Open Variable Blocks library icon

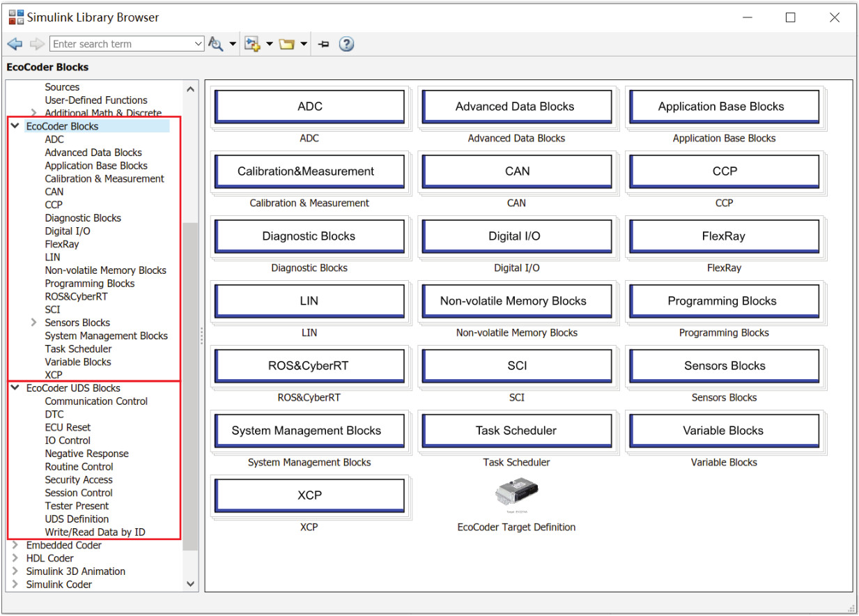[724, 431]
